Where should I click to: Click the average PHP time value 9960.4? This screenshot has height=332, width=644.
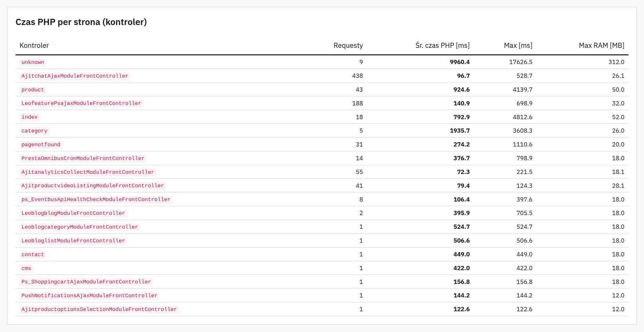point(460,62)
